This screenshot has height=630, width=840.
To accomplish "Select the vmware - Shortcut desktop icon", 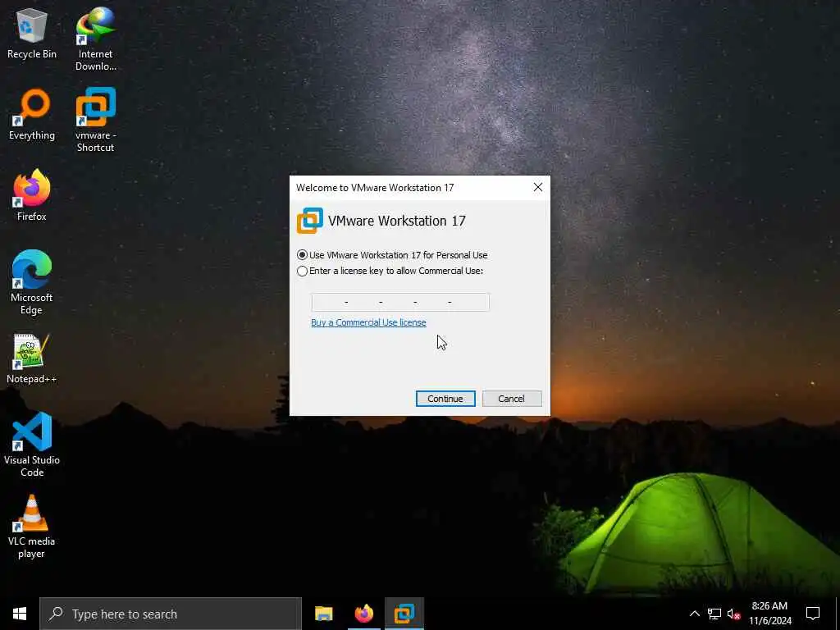I will click(95, 120).
